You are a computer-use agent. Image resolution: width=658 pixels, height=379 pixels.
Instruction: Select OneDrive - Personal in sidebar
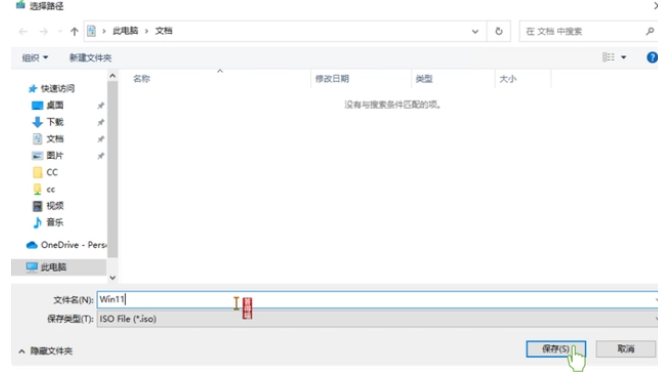point(66,245)
